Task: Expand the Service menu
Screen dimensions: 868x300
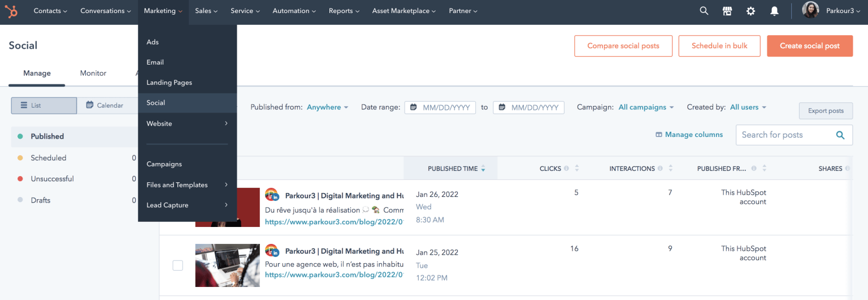Action: click(x=245, y=11)
